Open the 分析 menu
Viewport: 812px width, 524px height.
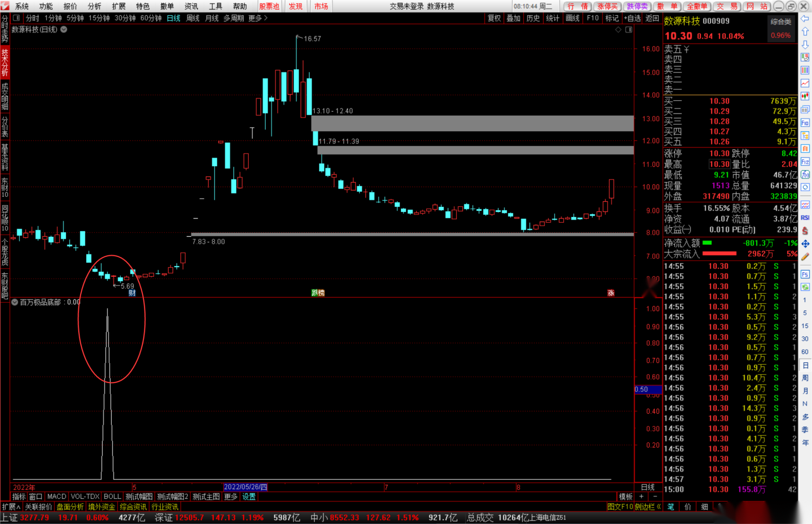[x=94, y=6]
